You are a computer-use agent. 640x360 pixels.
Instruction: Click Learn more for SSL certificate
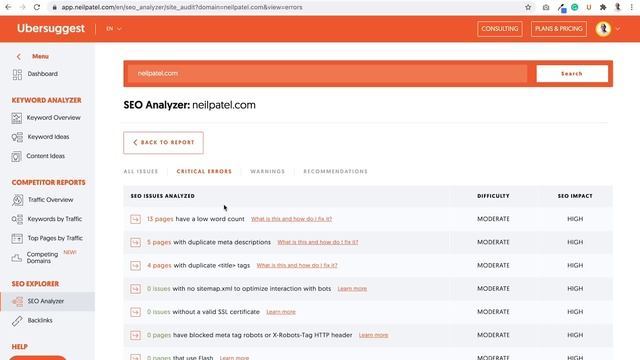[x=281, y=312]
